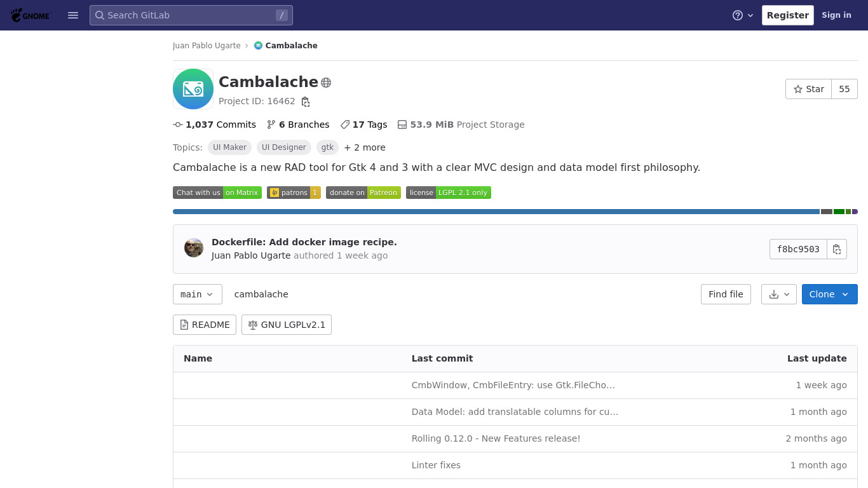Click the Find file button
868x488 pixels.
(x=726, y=294)
